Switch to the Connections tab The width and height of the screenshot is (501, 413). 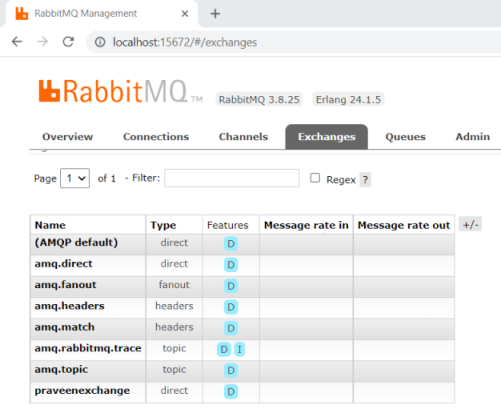pyautogui.click(x=156, y=137)
